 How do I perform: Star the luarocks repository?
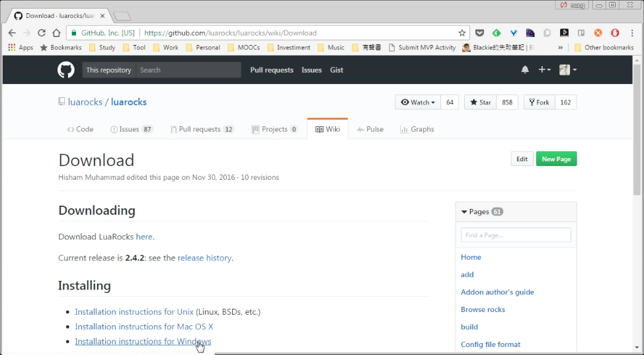(x=480, y=102)
